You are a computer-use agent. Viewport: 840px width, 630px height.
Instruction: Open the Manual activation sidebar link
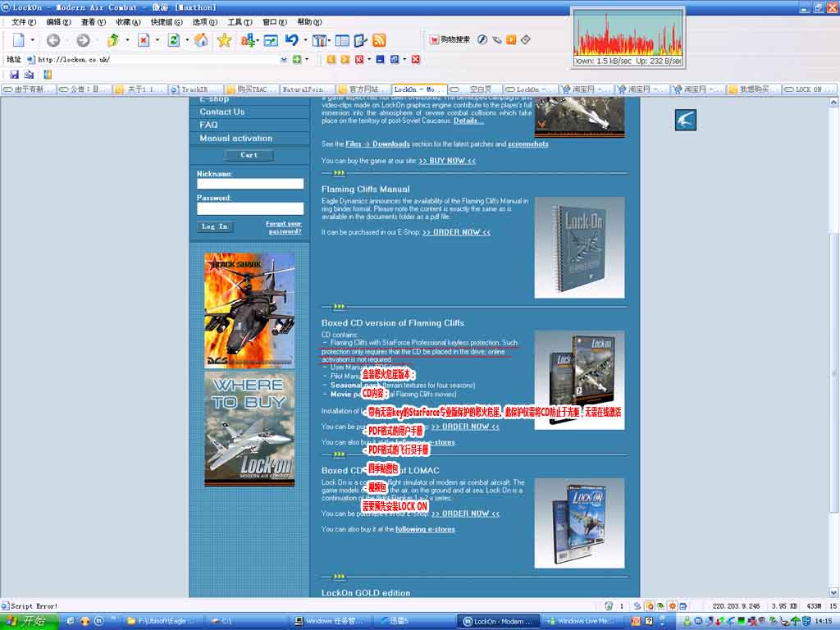(x=235, y=138)
